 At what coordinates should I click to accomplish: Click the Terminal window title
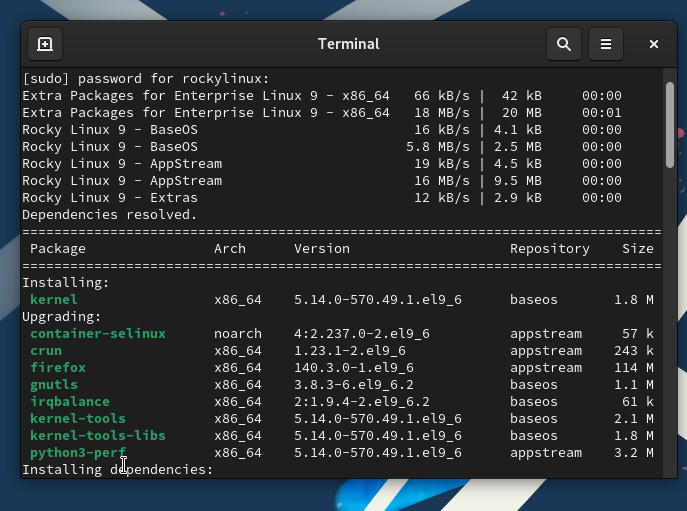348,44
